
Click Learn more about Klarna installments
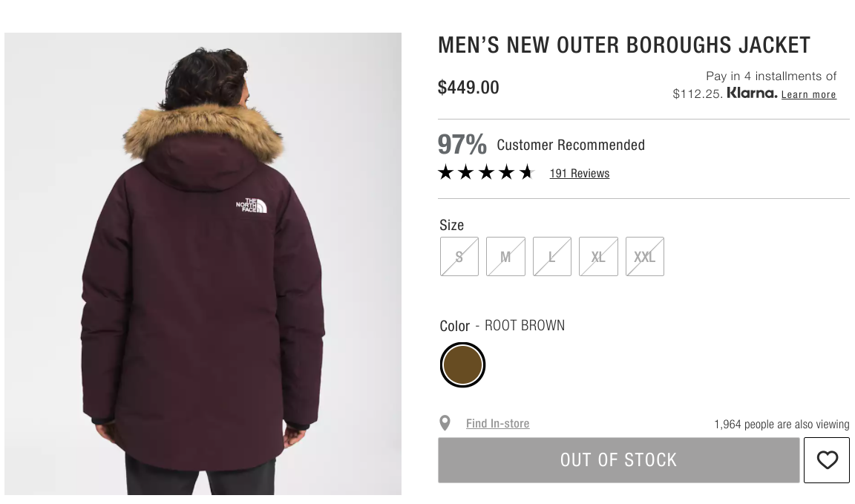(x=808, y=94)
